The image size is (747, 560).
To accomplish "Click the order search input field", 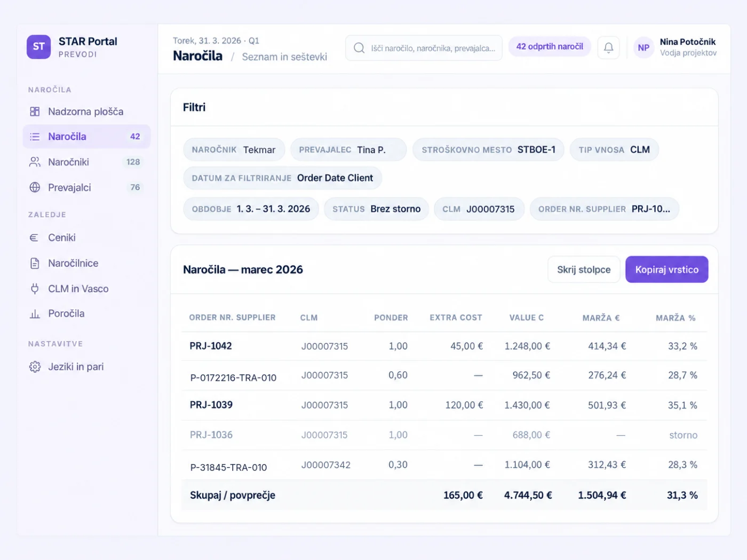I will pyautogui.click(x=424, y=48).
